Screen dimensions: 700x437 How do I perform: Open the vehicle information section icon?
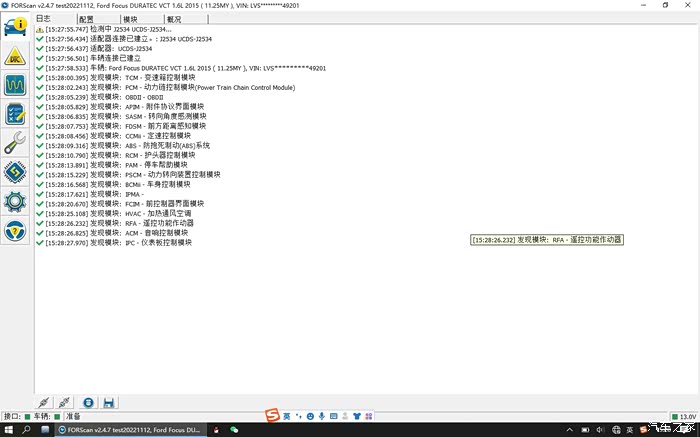tap(15, 26)
